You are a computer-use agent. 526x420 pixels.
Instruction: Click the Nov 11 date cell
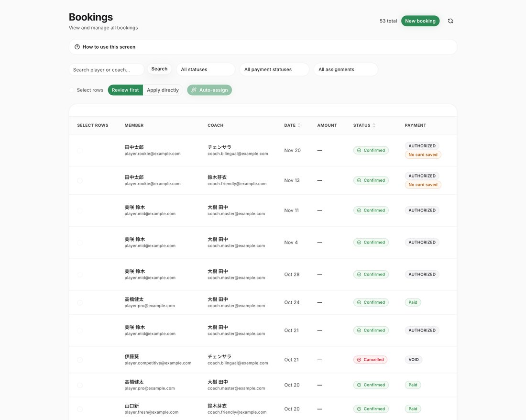click(292, 210)
